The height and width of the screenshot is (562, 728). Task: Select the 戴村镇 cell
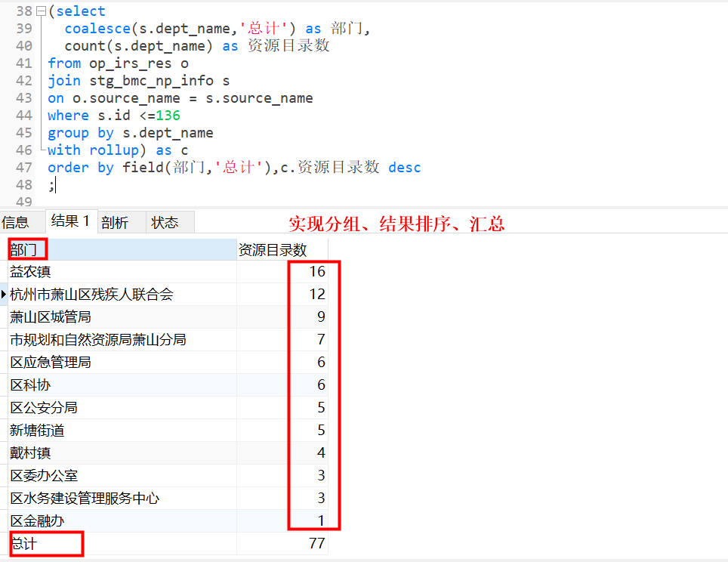pyautogui.click(x=122, y=453)
